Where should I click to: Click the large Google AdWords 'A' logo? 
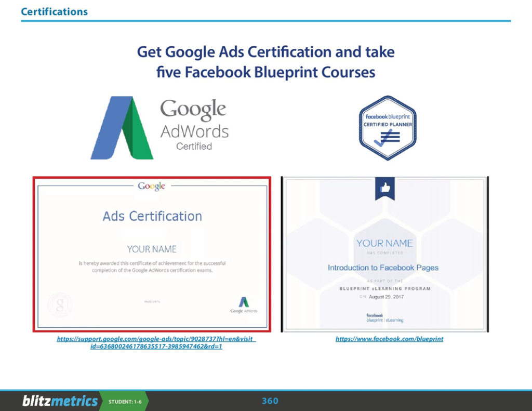click(x=122, y=128)
